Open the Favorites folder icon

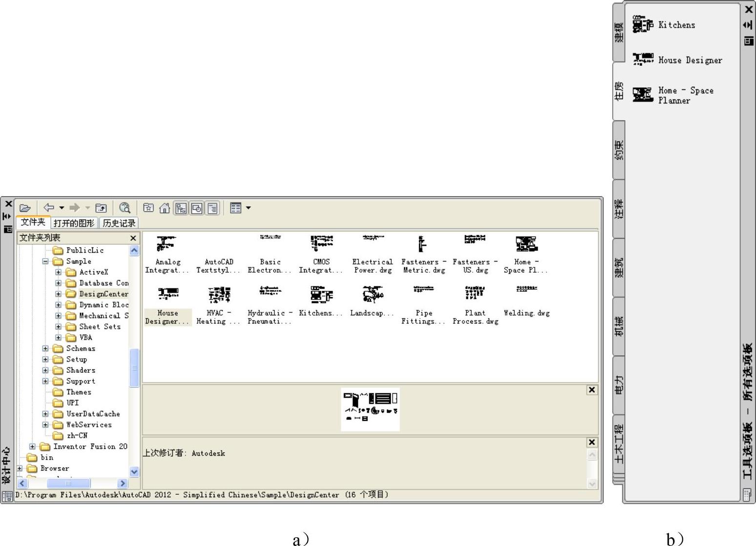pos(148,208)
